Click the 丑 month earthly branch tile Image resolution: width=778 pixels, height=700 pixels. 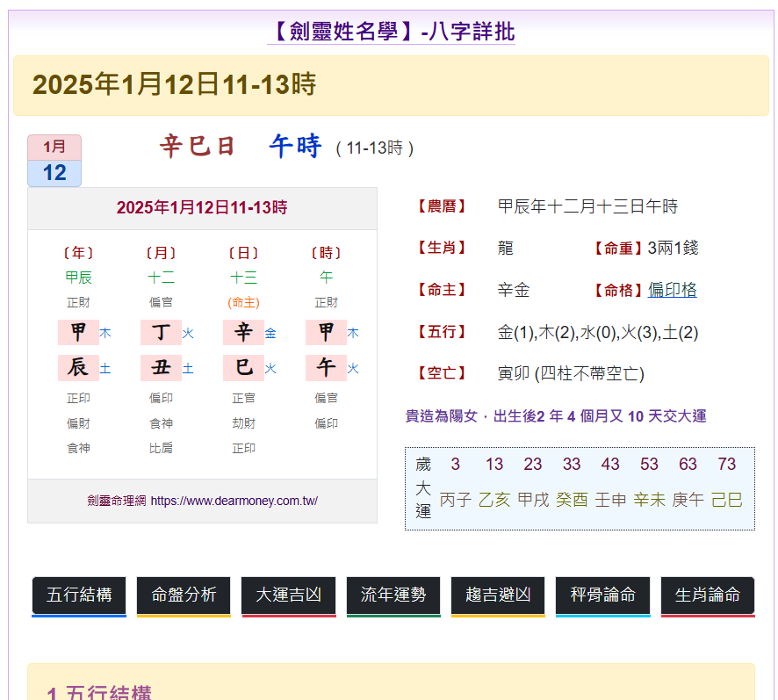(x=161, y=368)
